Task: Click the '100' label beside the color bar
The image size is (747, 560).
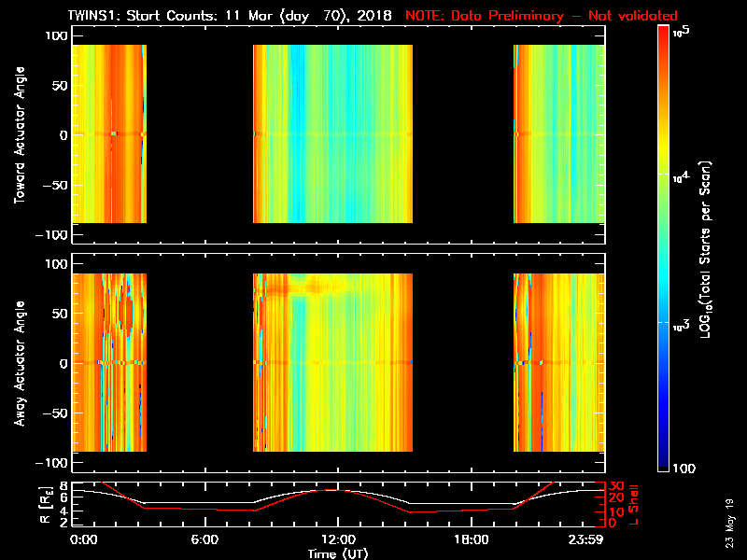Action: [684, 469]
